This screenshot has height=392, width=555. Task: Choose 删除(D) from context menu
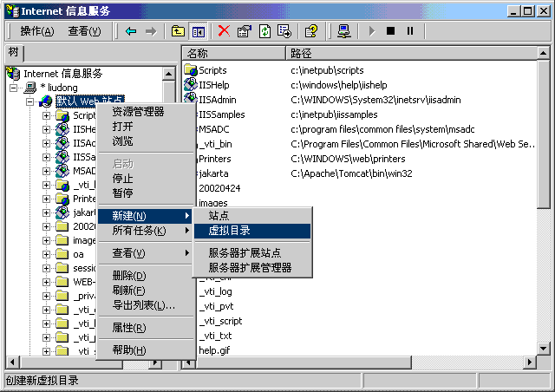[x=146, y=276]
